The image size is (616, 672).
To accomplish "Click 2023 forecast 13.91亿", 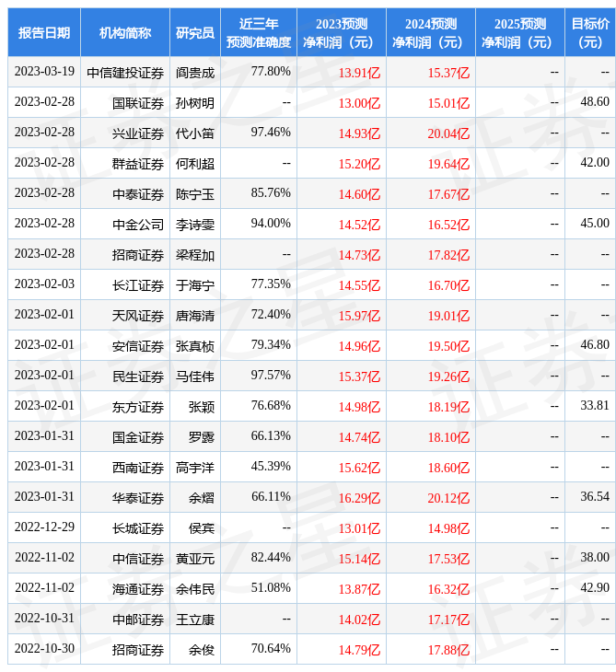I will (359, 73).
